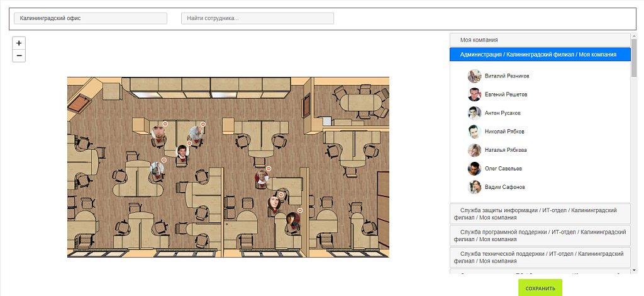644x296 pixels.
Task: Select employee name Вадим Сафонов
Action: (504, 187)
